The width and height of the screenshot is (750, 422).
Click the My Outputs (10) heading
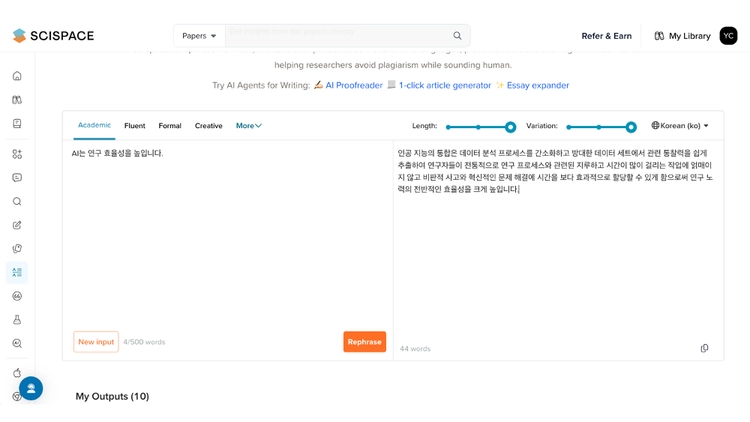(x=112, y=396)
